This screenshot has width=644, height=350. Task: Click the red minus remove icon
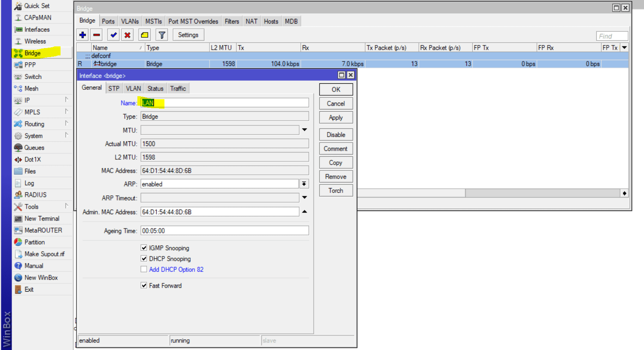click(97, 35)
